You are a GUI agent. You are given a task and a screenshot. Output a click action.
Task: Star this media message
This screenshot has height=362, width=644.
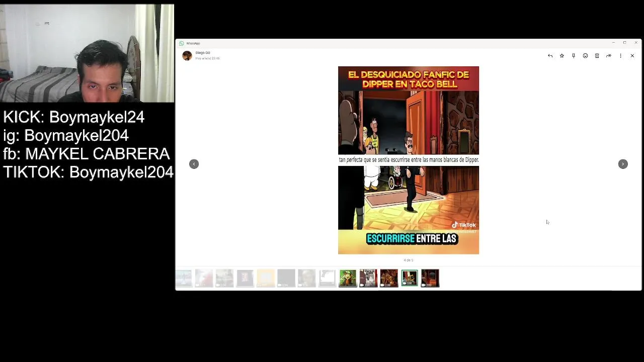click(x=562, y=56)
